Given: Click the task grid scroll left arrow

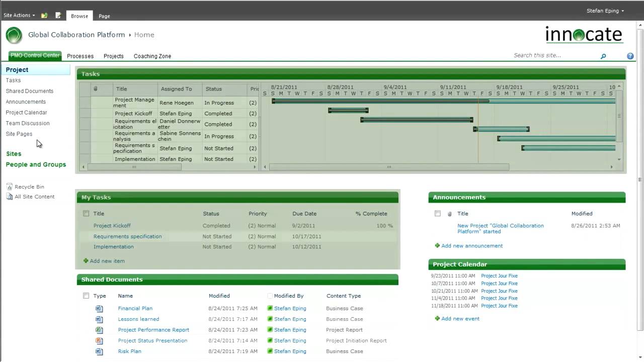Looking at the screenshot, I should pos(84,167).
